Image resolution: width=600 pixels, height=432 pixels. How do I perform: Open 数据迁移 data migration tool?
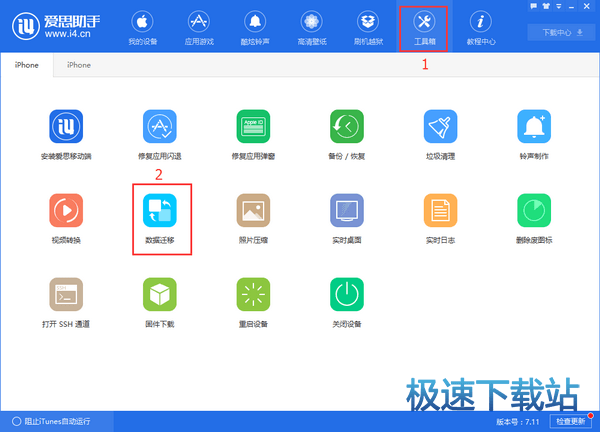(160, 219)
